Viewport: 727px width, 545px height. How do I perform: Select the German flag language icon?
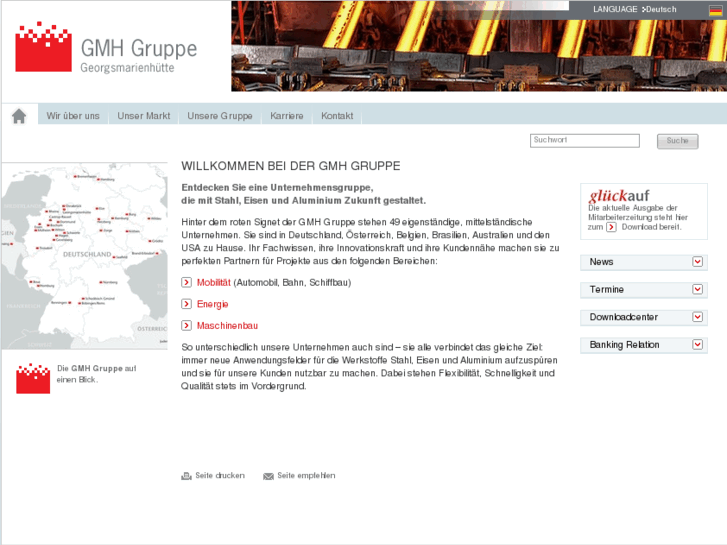pos(715,10)
